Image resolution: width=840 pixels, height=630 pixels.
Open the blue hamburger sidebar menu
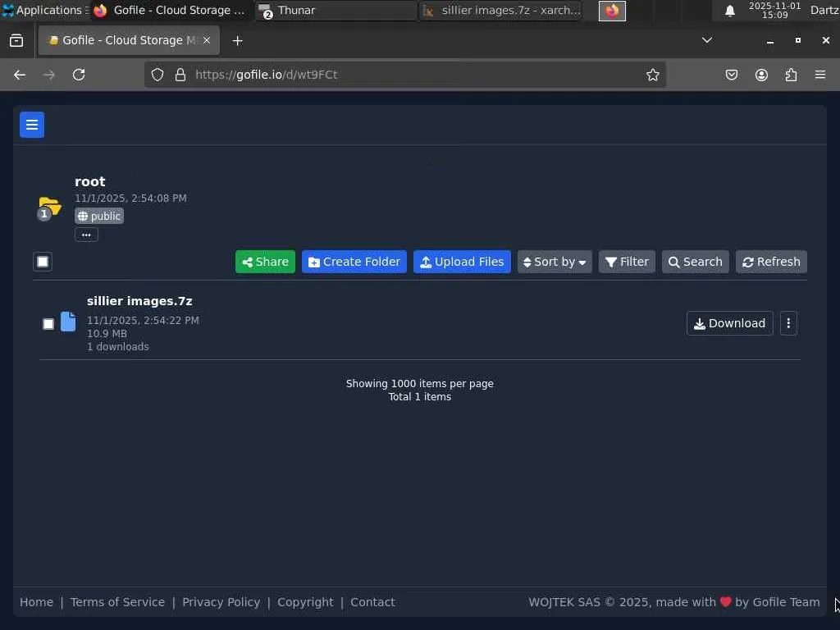click(x=32, y=125)
